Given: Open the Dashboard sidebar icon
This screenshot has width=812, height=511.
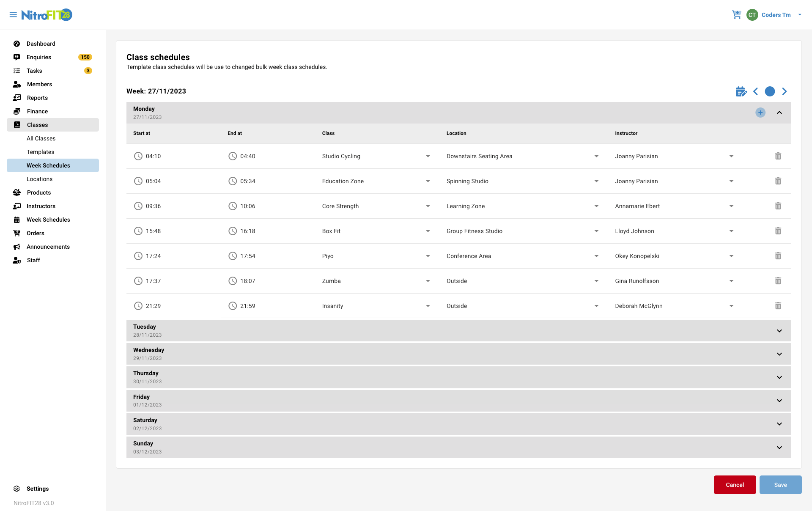Looking at the screenshot, I should (x=16, y=44).
